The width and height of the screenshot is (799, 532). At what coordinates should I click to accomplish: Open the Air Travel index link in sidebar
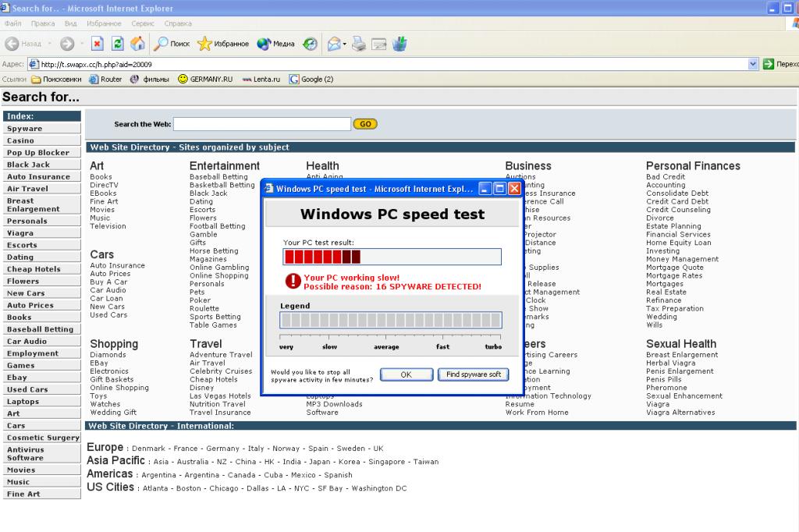[x=42, y=189]
